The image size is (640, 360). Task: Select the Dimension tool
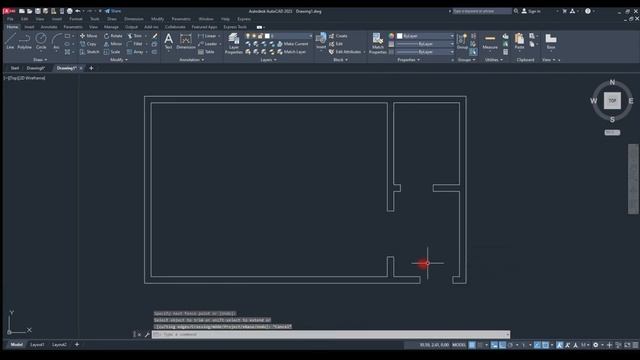[186, 42]
